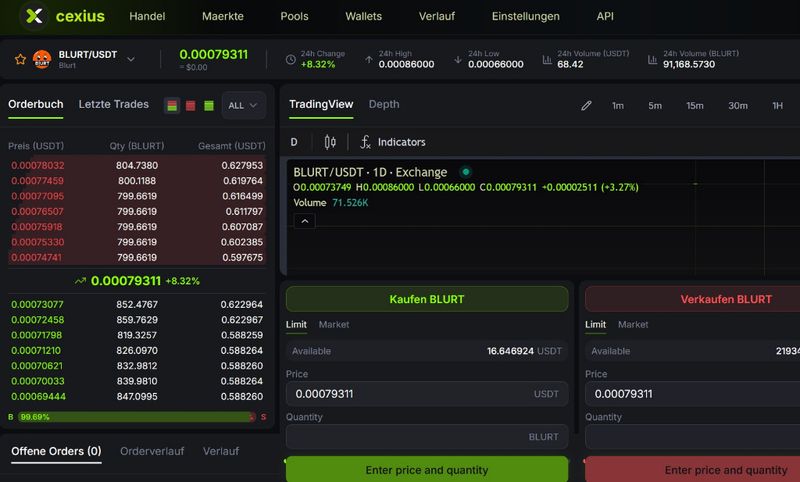Select the chart drawing pencil icon
The height and width of the screenshot is (482, 800).
click(x=586, y=106)
